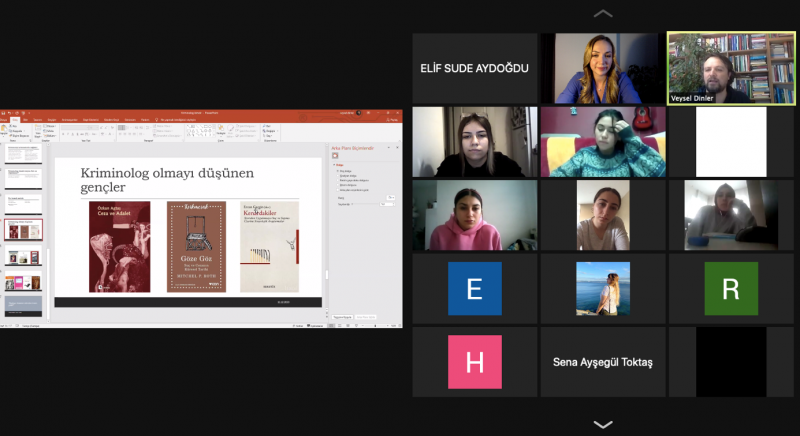Click the save icon in PowerPoint title bar

pyautogui.click(x=4, y=113)
